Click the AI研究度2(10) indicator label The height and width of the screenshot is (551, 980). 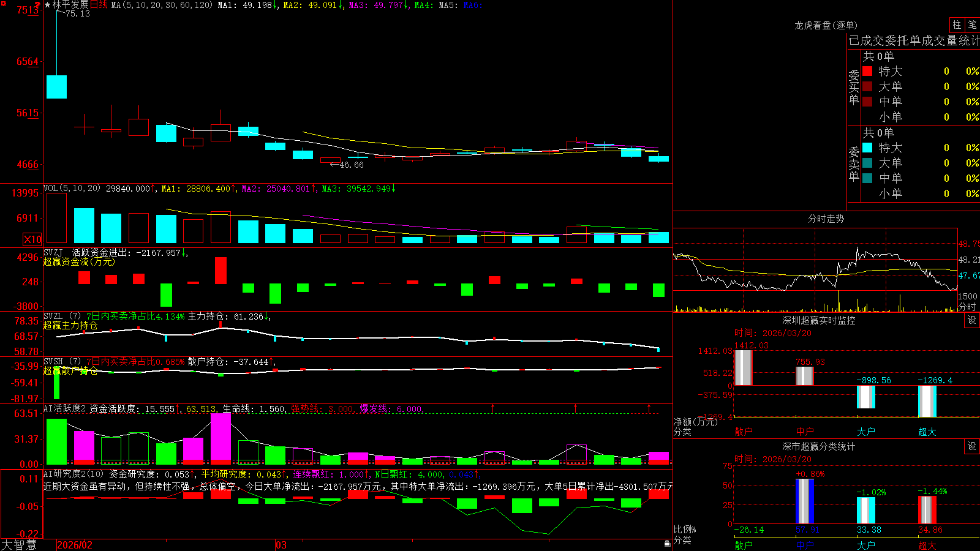[x=73, y=474]
